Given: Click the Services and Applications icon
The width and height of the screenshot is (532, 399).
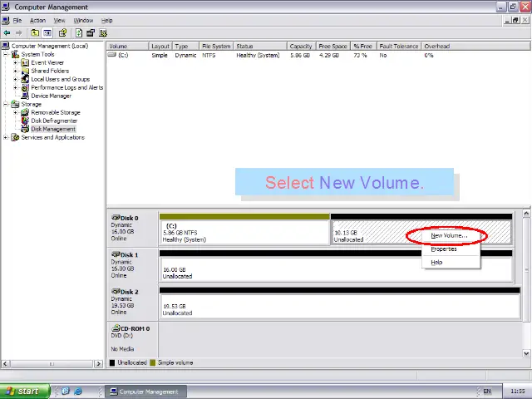Looking at the screenshot, I should pyautogui.click(x=15, y=137).
